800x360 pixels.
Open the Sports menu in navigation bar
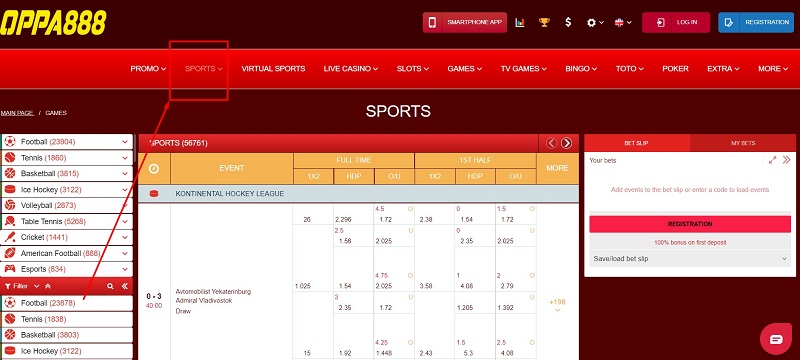(x=204, y=69)
